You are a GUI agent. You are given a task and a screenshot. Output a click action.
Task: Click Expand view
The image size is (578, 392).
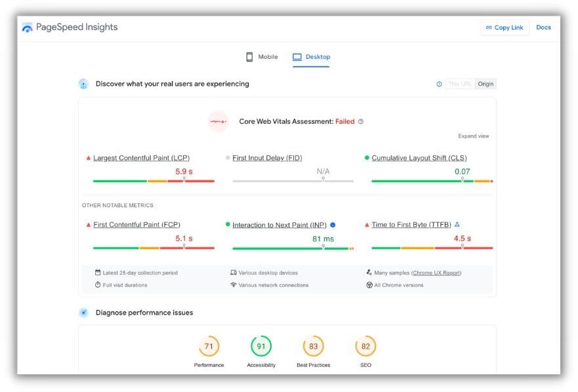tap(473, 136)
